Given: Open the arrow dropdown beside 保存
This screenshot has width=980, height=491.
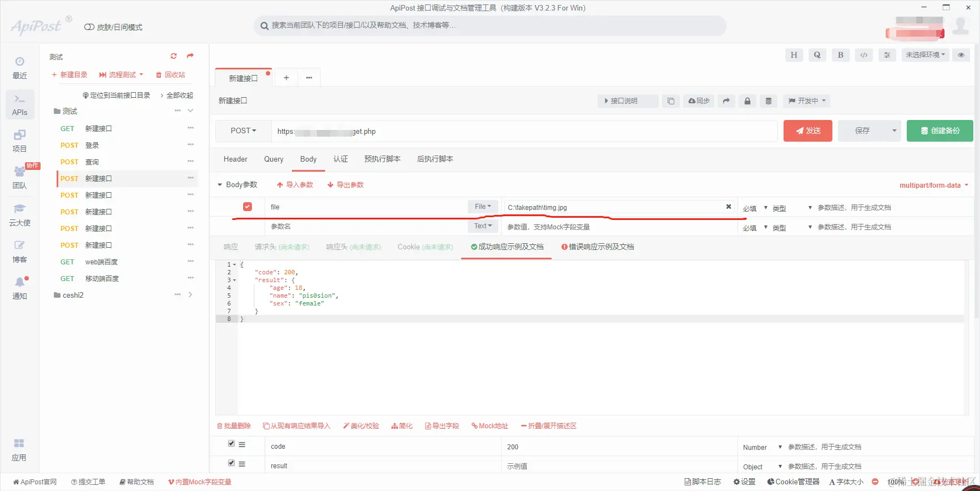Looking at the screenshot, I should pos(894,131).
